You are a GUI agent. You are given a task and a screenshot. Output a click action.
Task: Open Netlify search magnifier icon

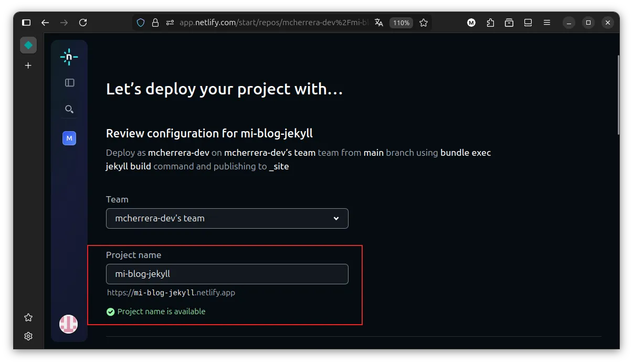point(69,109)
